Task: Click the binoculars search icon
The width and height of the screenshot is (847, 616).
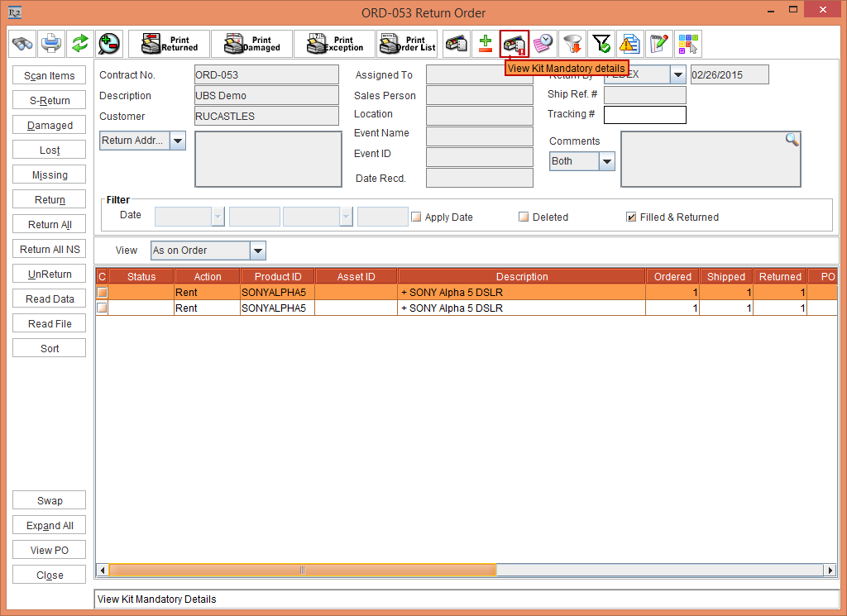Action: 22,43
